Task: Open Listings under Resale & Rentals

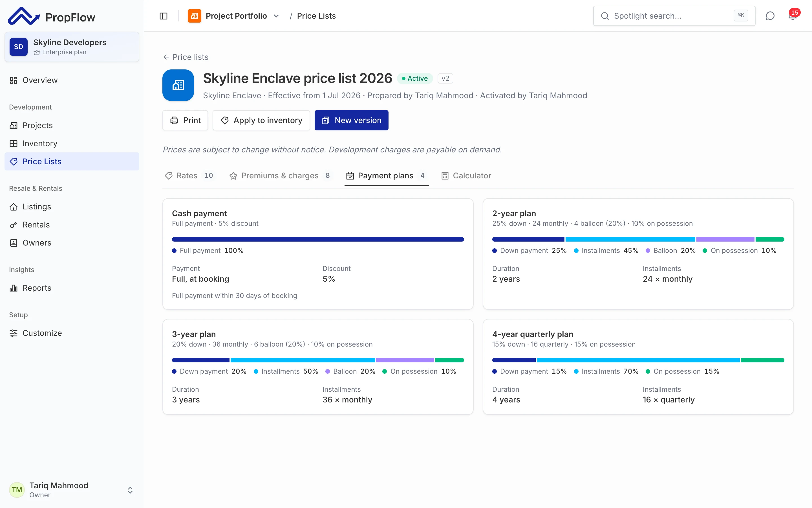Action: (72, 207)
